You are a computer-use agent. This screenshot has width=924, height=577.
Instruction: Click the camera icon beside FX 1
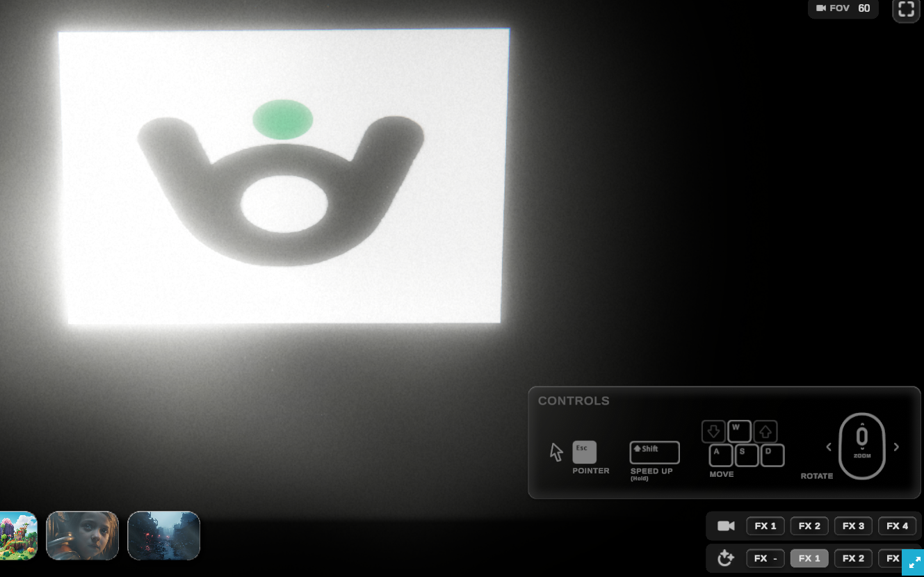point(726,526)
